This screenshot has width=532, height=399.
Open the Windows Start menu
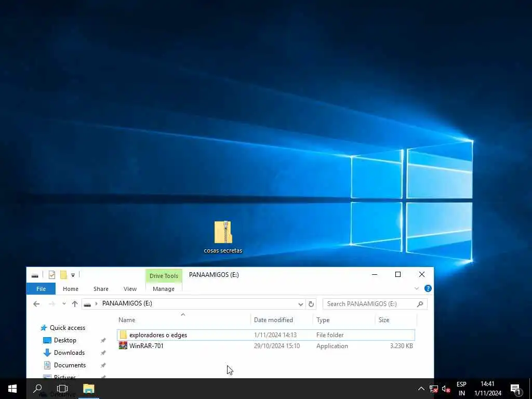[12, 389]
